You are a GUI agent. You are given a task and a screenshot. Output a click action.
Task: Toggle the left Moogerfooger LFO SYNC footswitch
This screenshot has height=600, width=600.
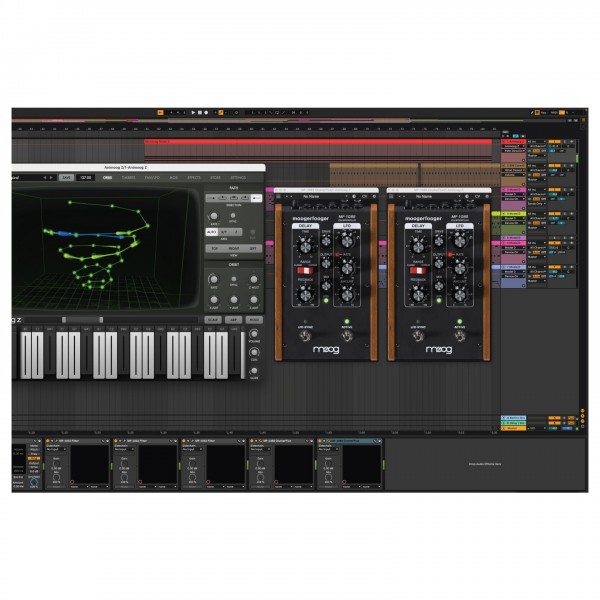[x=305, y=336]
